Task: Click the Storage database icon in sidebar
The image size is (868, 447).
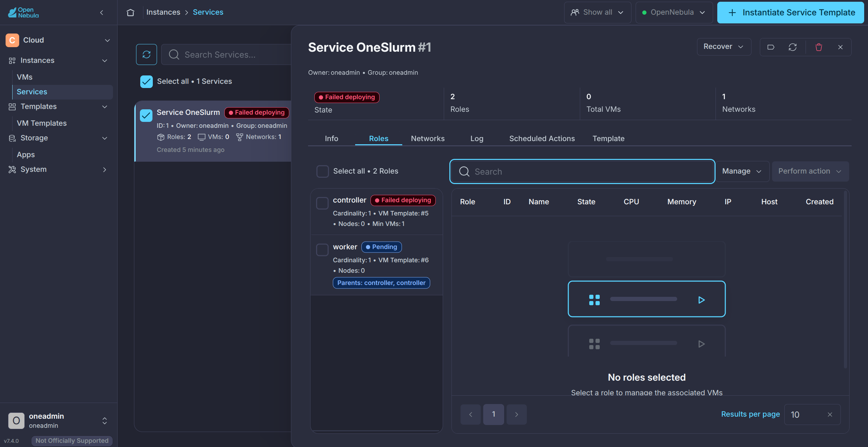Action: click(12, 138)
